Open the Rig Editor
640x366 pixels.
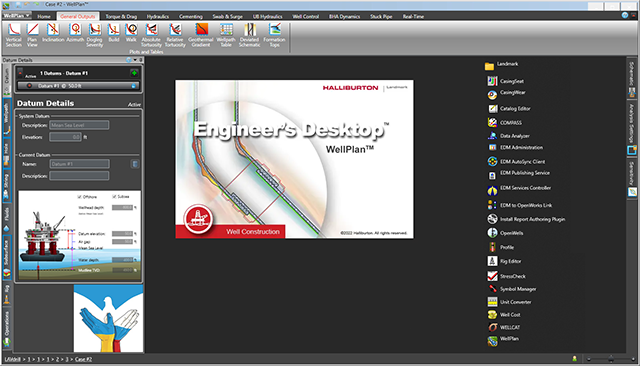pyautogui.click(x=504, y=261)
